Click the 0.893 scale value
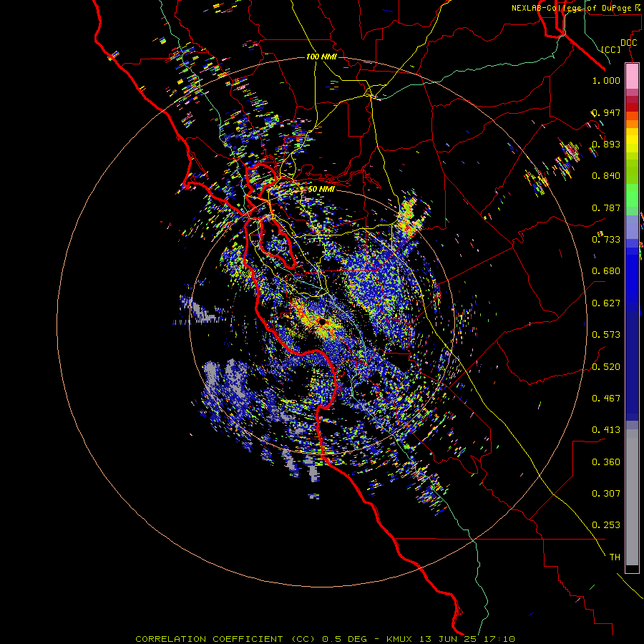Viewport: 644px width, 644px height. [x=606, y=144]
